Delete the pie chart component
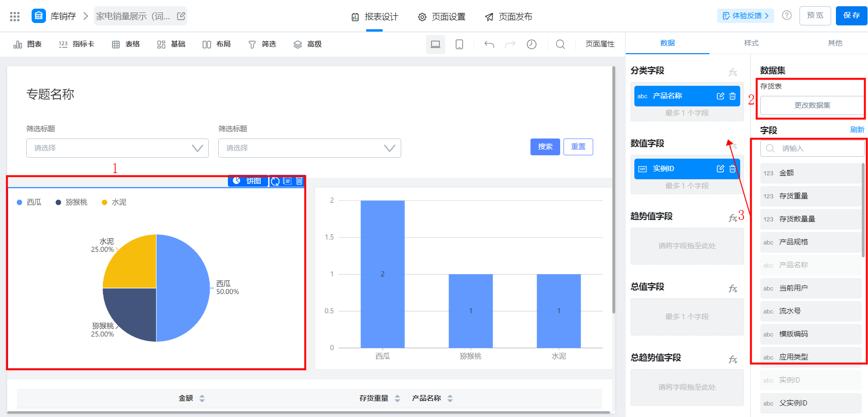This screenshot has width=868, height=417. point(299,181)
